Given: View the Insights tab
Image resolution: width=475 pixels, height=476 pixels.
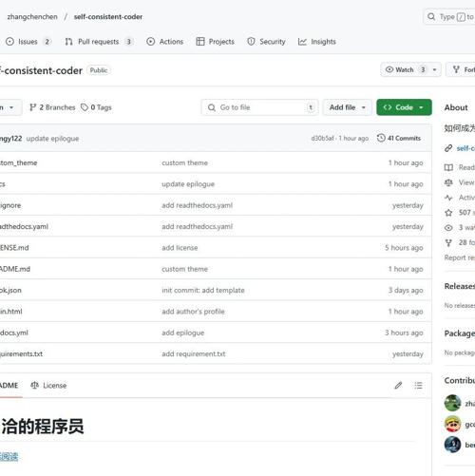Looking at the screenshot, I should point(317,42).
